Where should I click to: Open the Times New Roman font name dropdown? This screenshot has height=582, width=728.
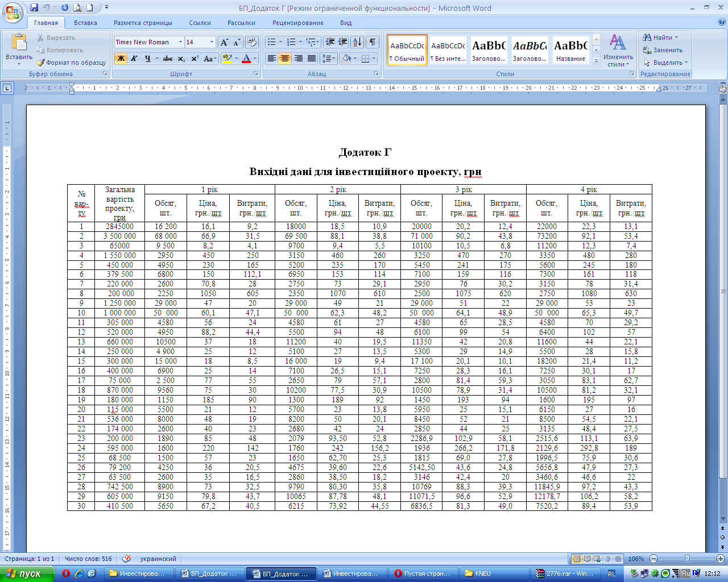coord(180,42)
